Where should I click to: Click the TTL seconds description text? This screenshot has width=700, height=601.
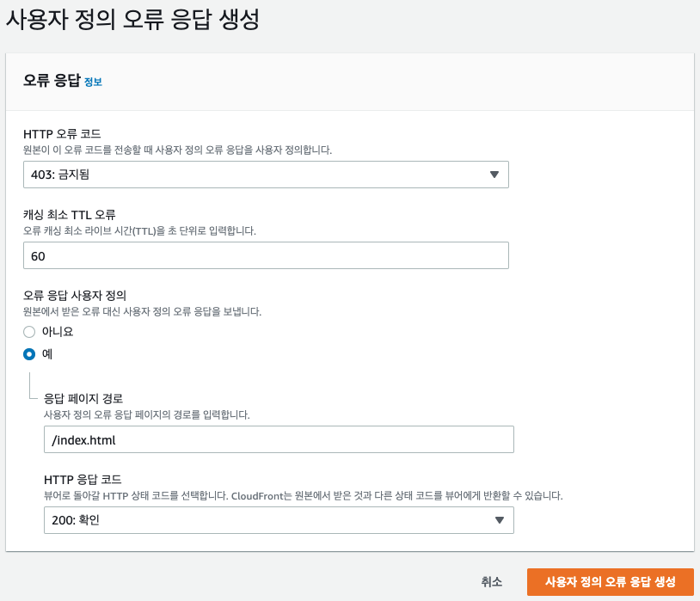139,230
